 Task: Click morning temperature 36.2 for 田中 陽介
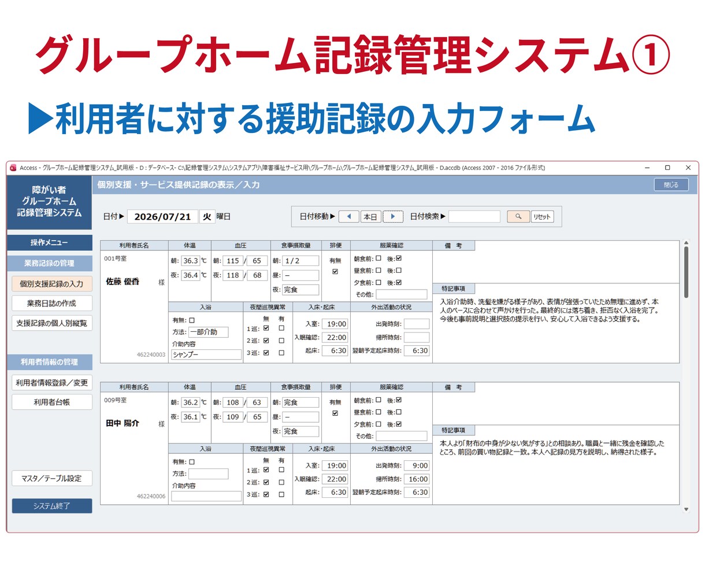[190, 402]
